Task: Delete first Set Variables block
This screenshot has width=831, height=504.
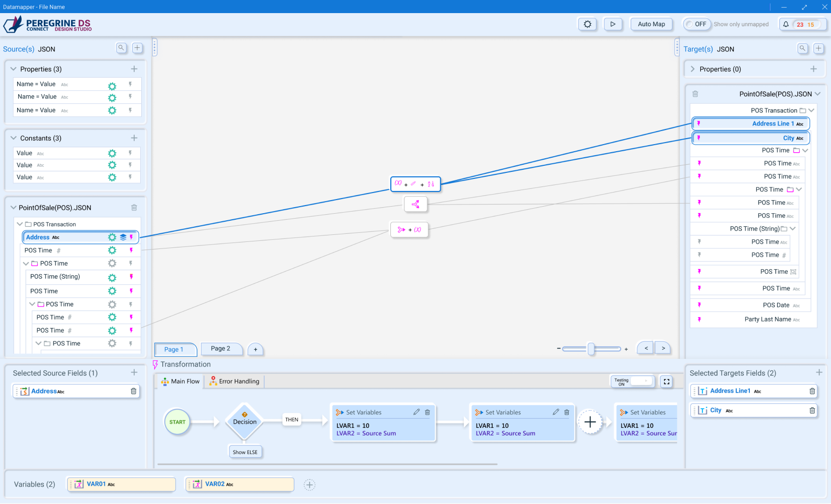Action: [x=428, y=412]
